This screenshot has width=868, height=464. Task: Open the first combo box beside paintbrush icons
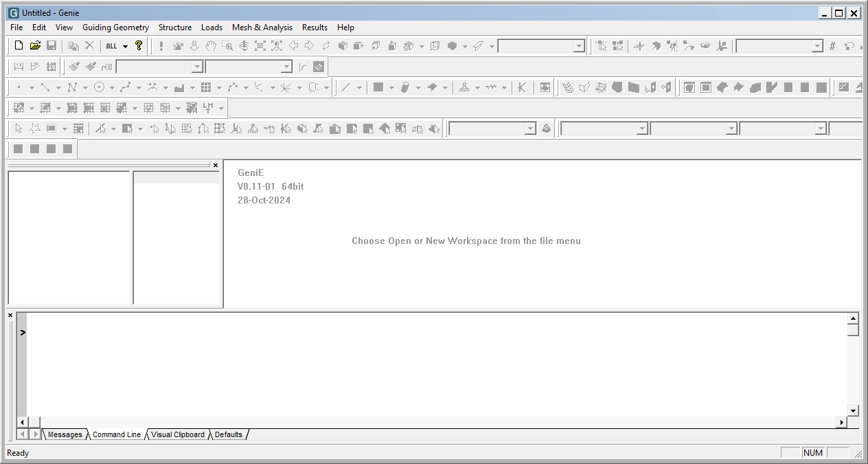point(160,67)
